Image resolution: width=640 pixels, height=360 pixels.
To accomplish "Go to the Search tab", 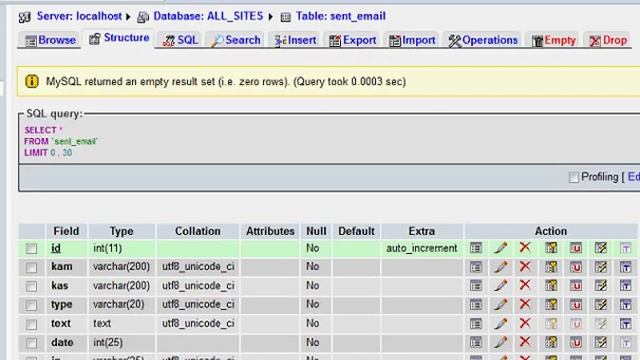I will (236, 40).
